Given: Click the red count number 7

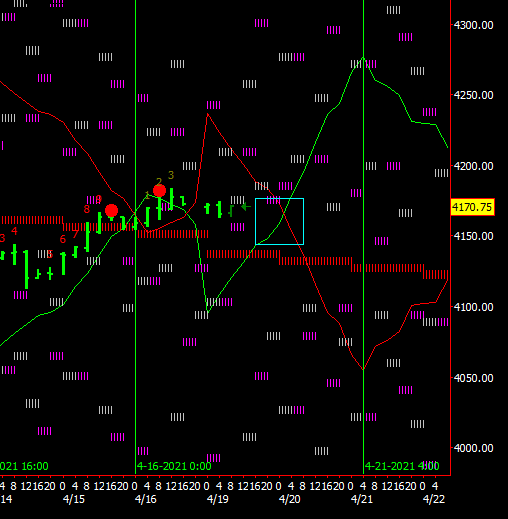Looking at the screenshot, I should click(75, 234).
